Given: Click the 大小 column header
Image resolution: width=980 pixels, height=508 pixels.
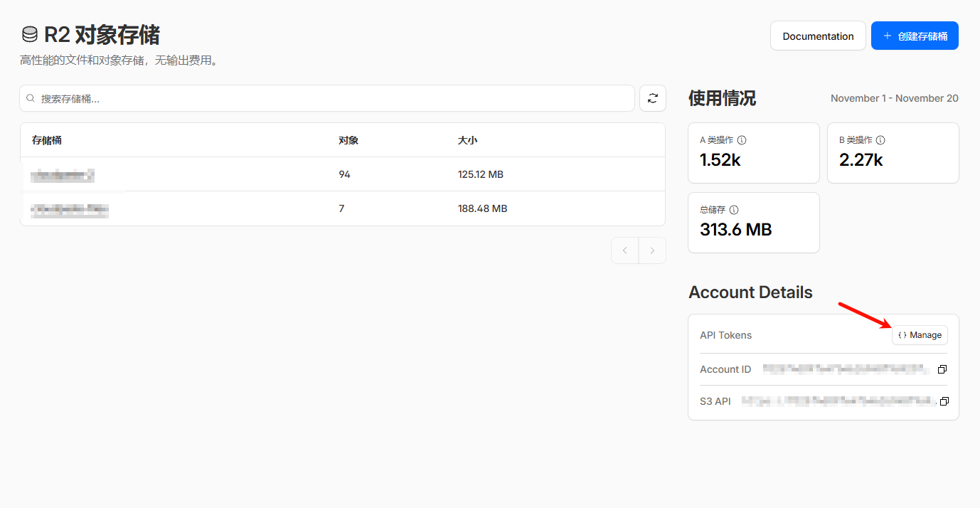Looking at the screenshot, I should [x=467, y=140].
